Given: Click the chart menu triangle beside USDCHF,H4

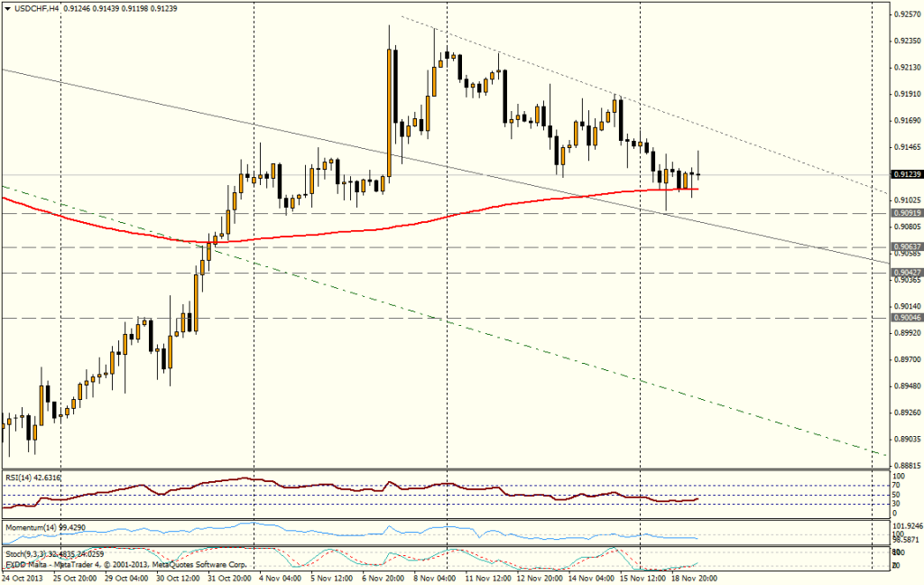Looking at the screenshot, I should tap(6, 8).
